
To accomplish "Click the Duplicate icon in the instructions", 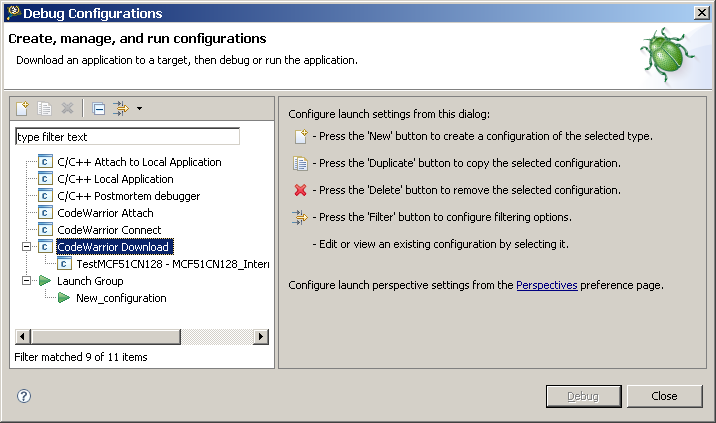I will [300, 163].
